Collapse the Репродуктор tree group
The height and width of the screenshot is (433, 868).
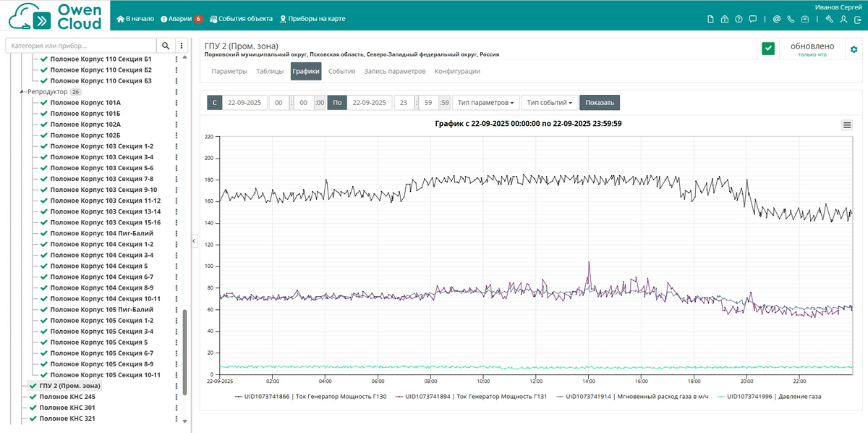tap(22, 92)
